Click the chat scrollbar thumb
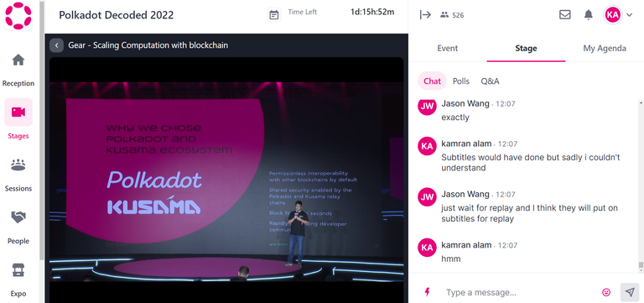644x303 pixels. (x=641, y=265)
